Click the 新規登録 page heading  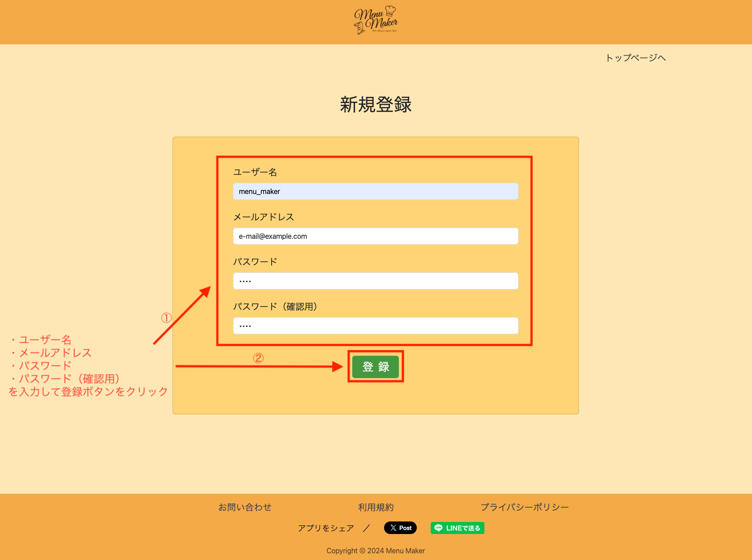(376, 104)
